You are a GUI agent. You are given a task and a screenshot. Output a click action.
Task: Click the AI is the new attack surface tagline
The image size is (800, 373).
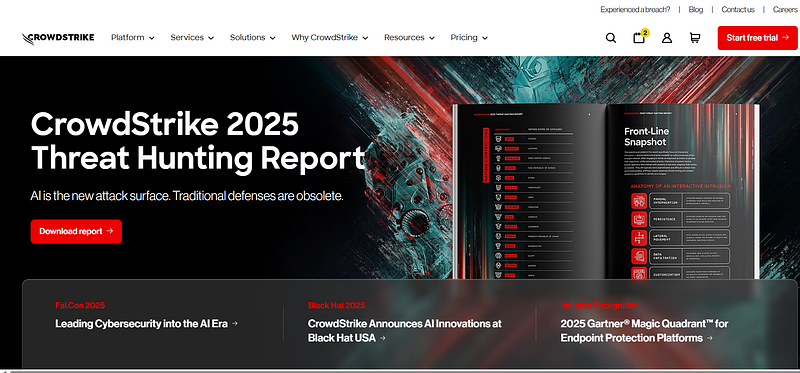pyautogui.click(x=187, y=196)
